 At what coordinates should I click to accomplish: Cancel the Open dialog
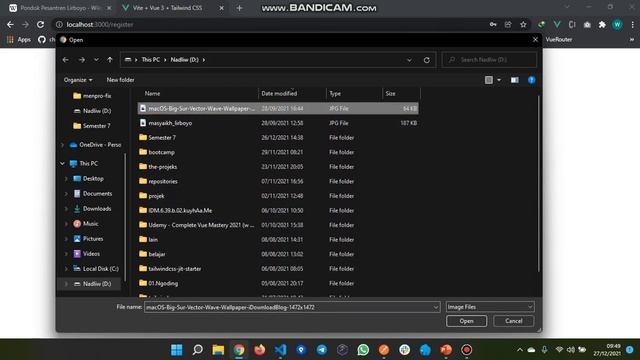point(513,321)
